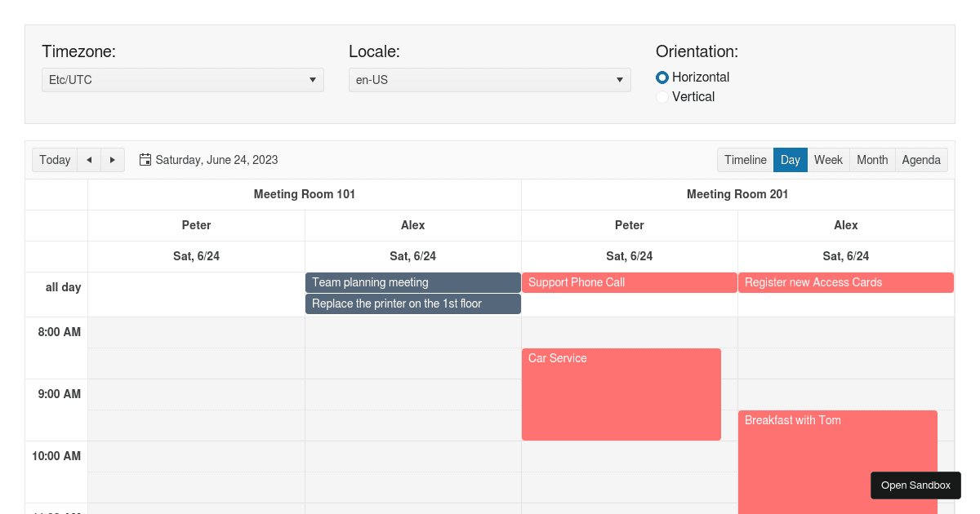Switch to the Month view

(x=872, y=160)
